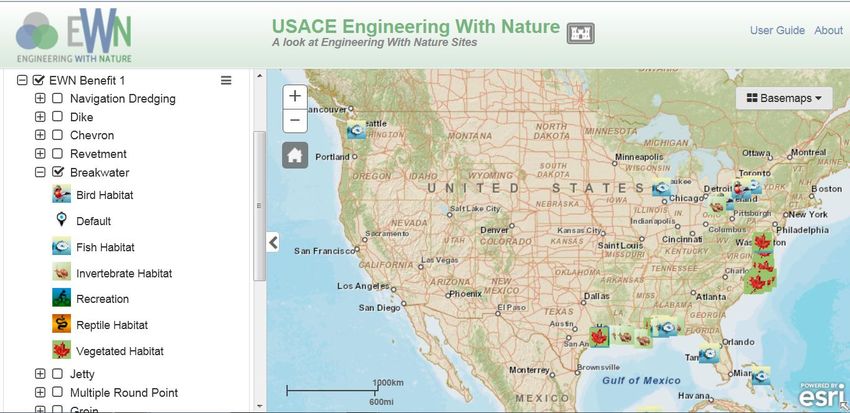Click the Default pin legend icon
The width and height of the screenshot is (850, 413).
click(62, 220)
